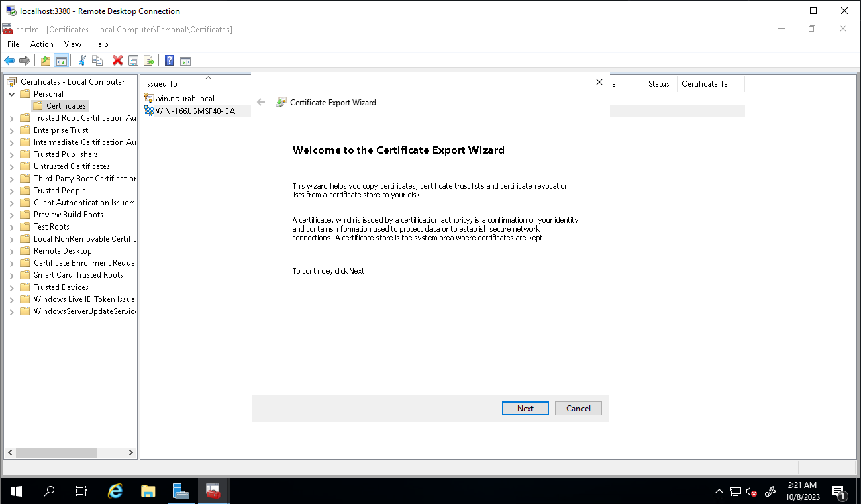Select the win.ngurah.local certificate
Image resolution: width=861 pixels, height=504 pixels.
185,99
